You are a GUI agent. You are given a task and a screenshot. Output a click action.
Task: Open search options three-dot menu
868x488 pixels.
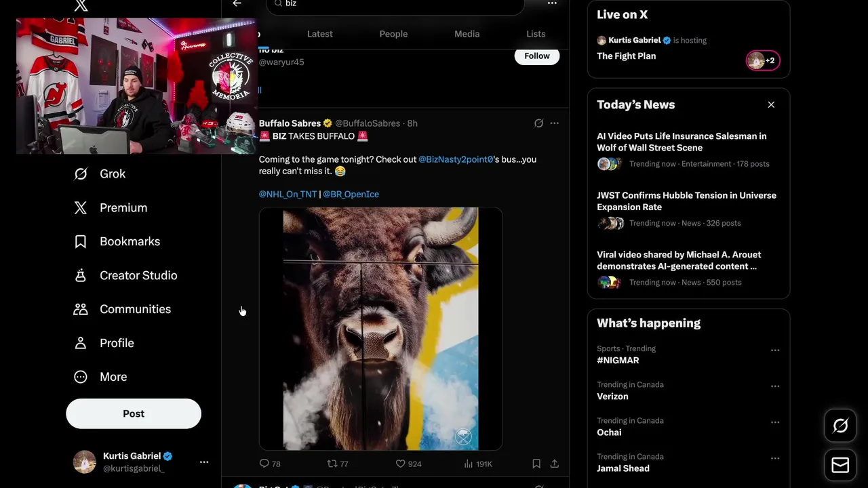click(552, 3)
